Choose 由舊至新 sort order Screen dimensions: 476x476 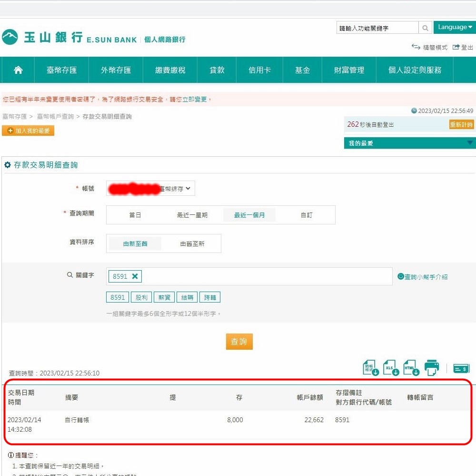(x=192, y=243)
